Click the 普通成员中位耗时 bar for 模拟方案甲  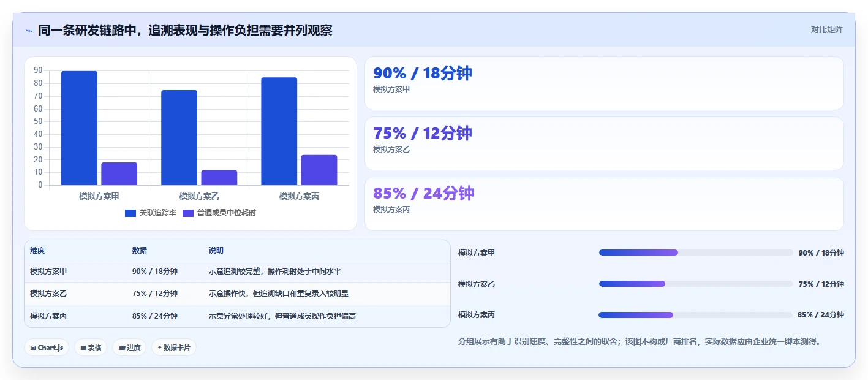click(119, 173)
